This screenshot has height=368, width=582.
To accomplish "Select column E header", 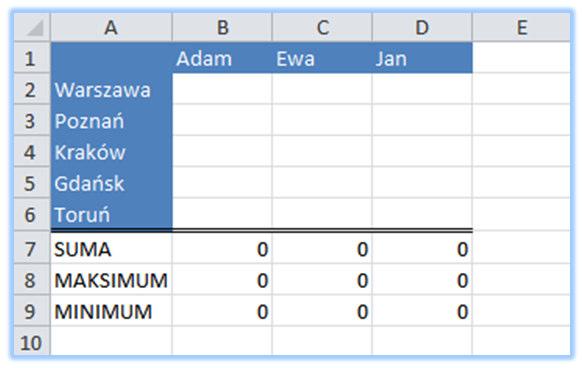I will pyautogui.click(x=521, y=27).
